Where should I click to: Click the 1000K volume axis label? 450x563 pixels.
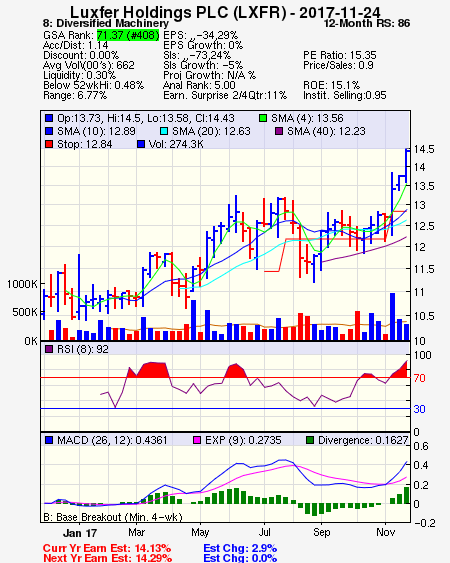point(22,284)
